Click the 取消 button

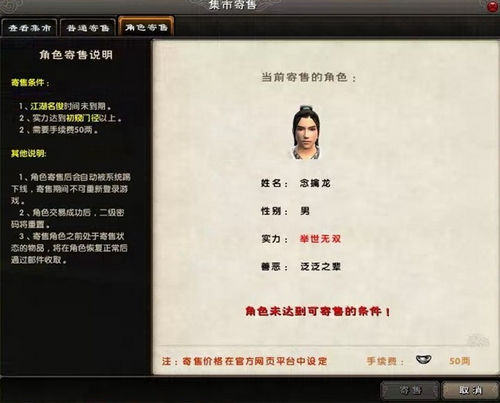coord(470,390)
